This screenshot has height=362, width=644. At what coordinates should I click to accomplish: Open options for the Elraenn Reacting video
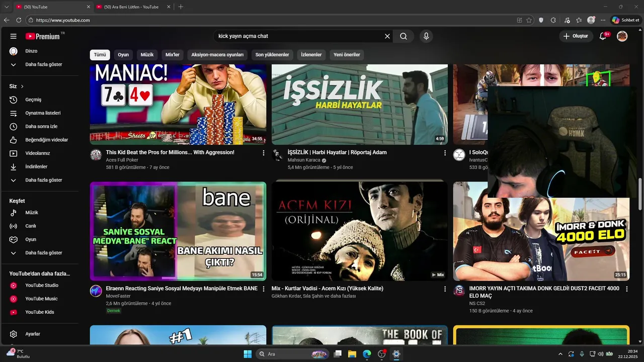point(263,289)
